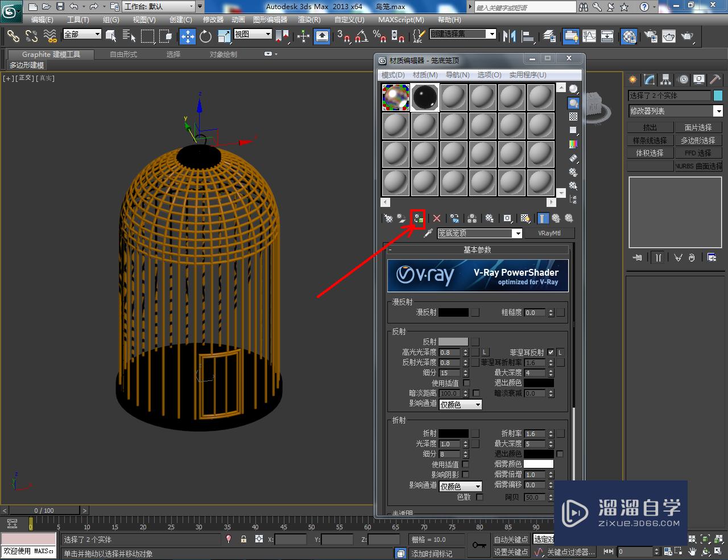The width and height of the screenshot is (728, 560).
Task: Switch to 对象绘制 ribbon tab
Action: tap(223, 55)
